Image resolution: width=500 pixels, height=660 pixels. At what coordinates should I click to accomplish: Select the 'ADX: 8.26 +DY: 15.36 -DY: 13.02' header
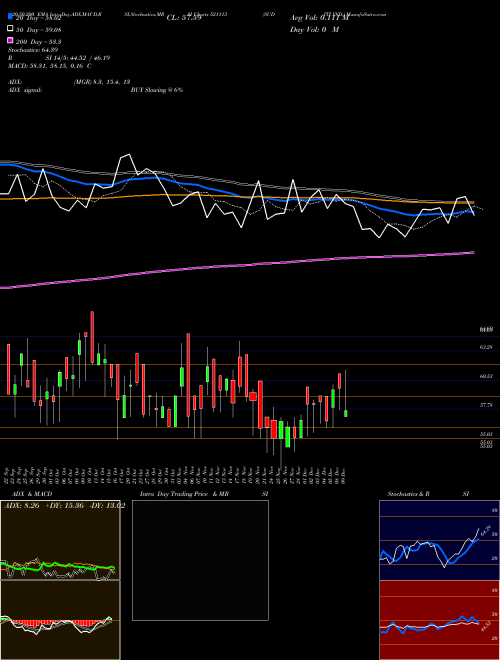pos(64,506)
